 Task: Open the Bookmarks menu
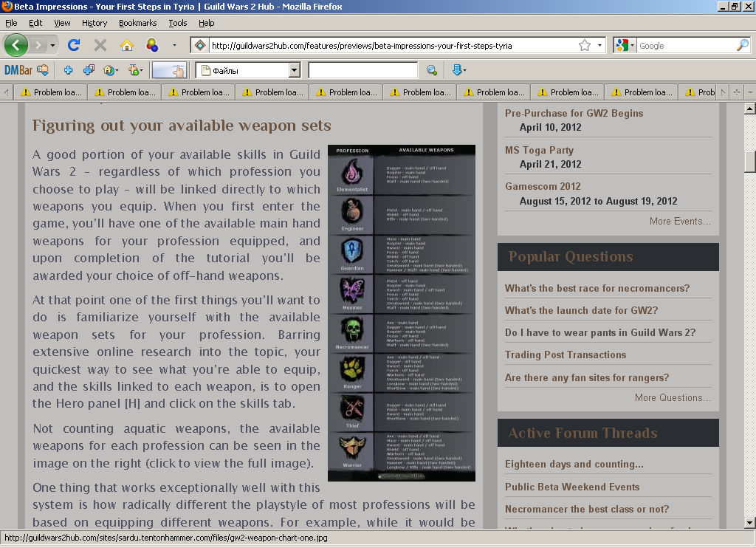pos(138,23)
